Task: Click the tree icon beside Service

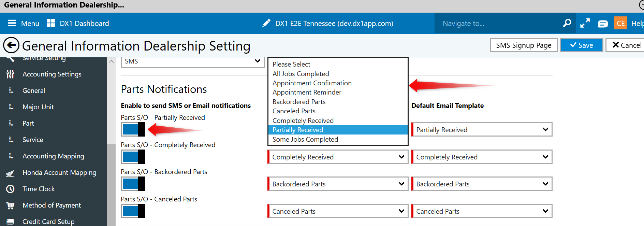Action: (x=11, y=139)
